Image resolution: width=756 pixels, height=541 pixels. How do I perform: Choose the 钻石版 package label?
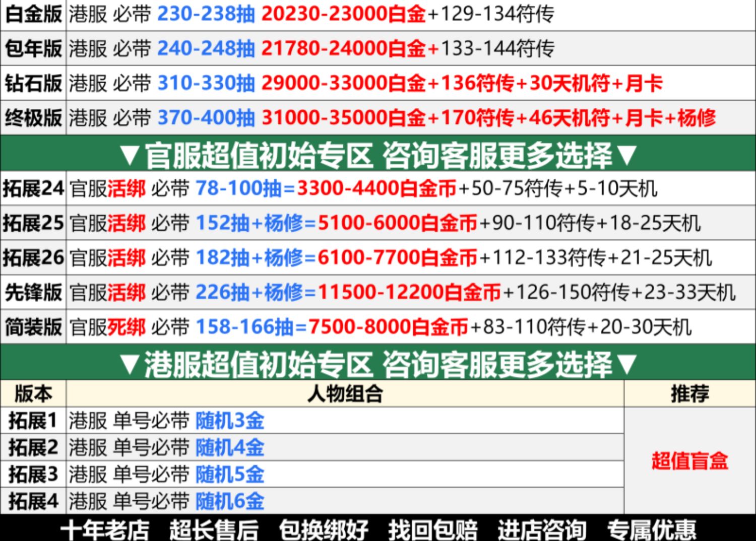[x=33, y=83]
